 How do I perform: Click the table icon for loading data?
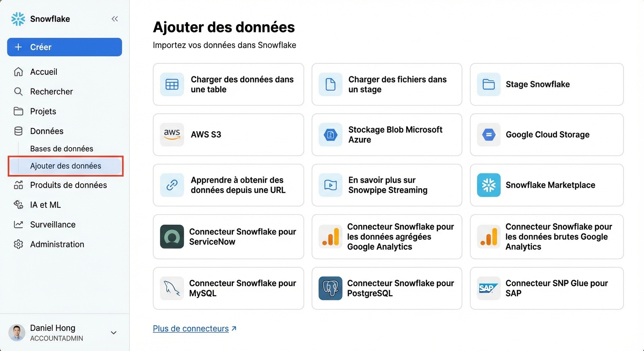click(x=172, y=85)
